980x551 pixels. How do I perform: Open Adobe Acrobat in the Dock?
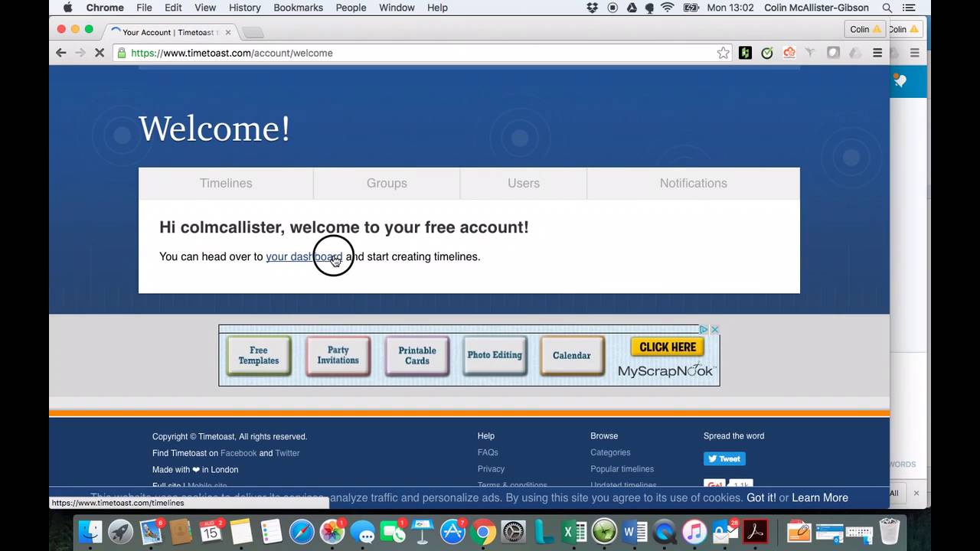click(756, 531)
